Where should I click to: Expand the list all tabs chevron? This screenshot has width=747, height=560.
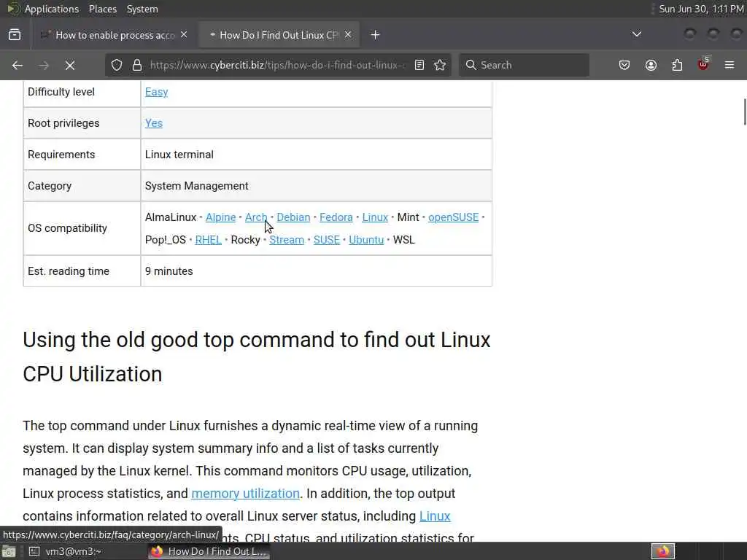pyautogui.click(x=636, y=34)
